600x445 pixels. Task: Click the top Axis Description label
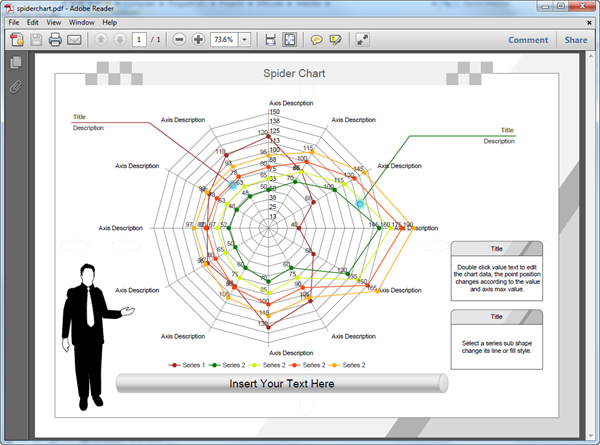[x=291, y=103]
